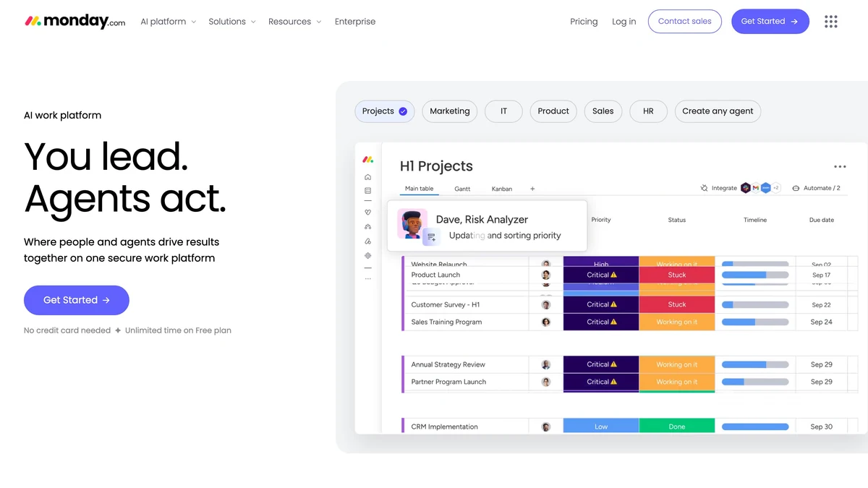Click the Gmail integration hexagon icon
Viewport: 868px width, 488px height.
(x=756, y=188)
